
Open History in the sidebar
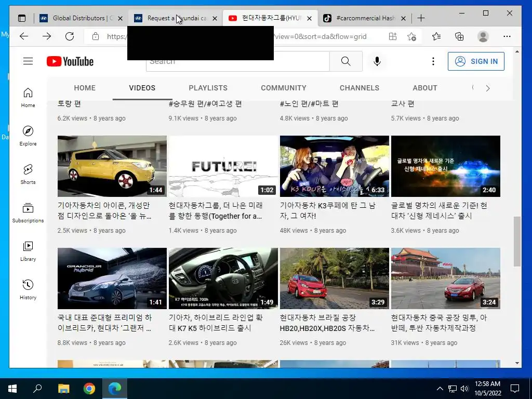point(28,289)
